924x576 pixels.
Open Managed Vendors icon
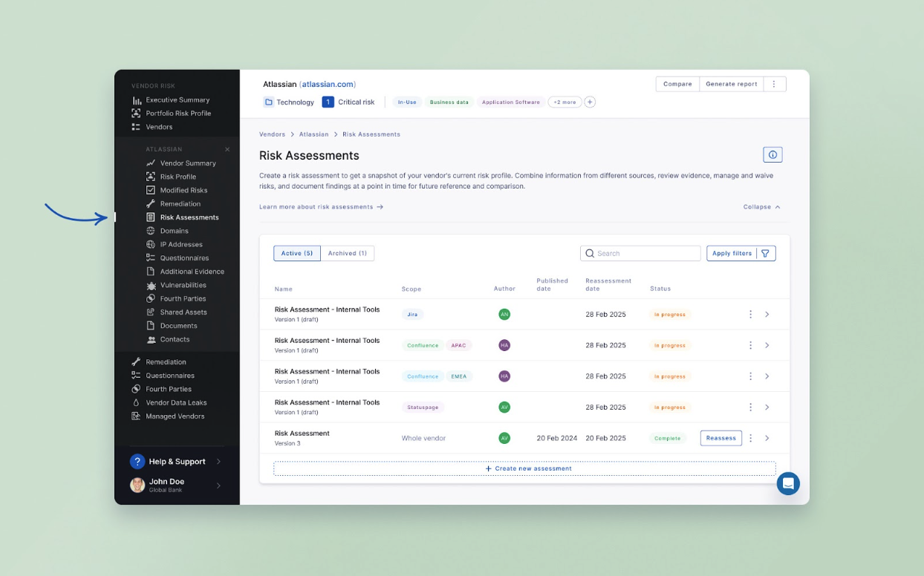point(136,416)
